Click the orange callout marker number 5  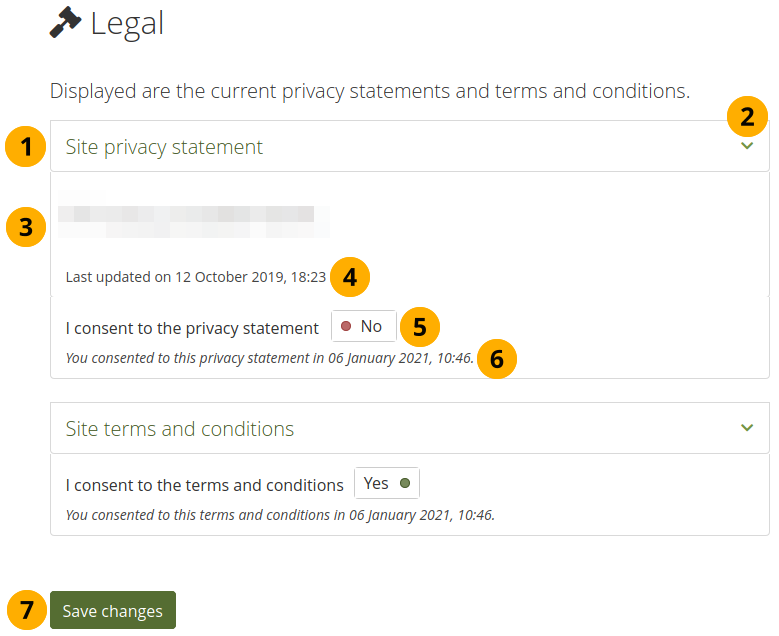pos(420,327)
